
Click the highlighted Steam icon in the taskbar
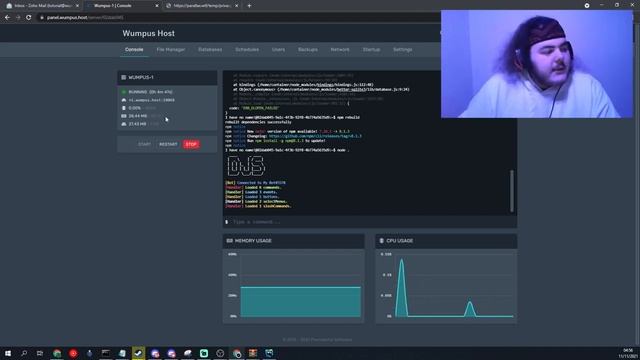coord(138,353)
